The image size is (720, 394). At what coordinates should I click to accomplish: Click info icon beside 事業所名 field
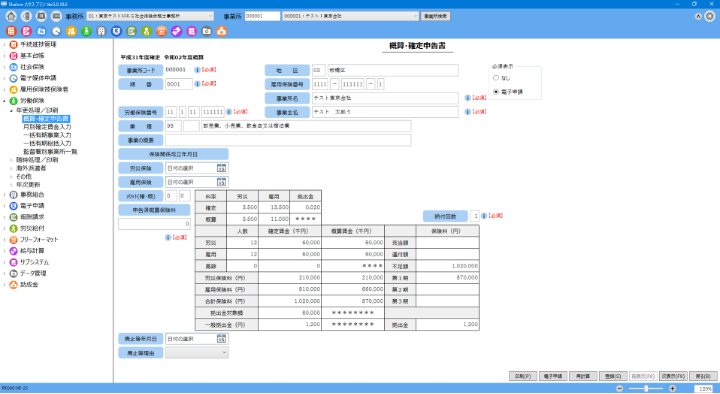point(467,98)
